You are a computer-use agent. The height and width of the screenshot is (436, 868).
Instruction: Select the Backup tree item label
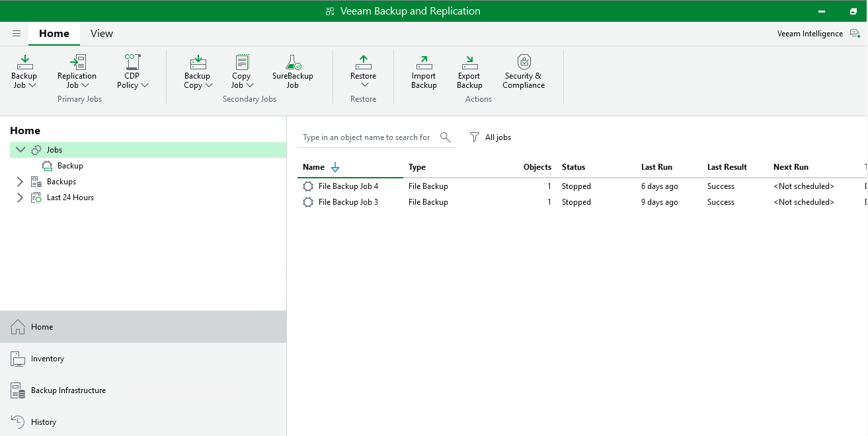click(x=70, y=166)
